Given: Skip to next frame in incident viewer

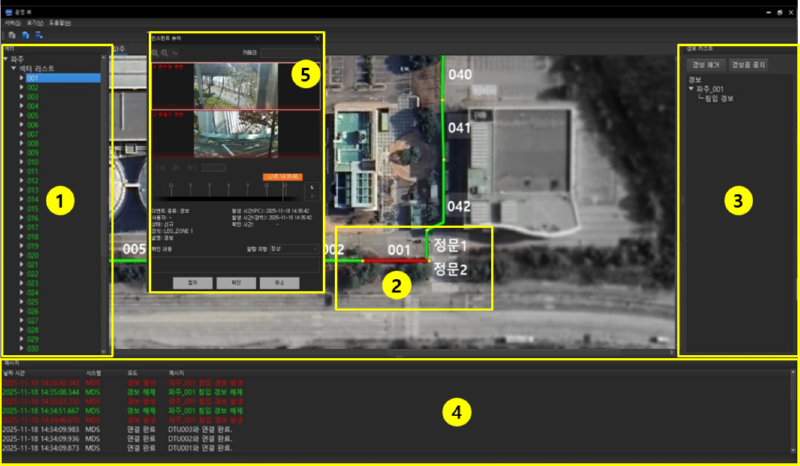Looking at the screenshot, I should coord(192,167).
